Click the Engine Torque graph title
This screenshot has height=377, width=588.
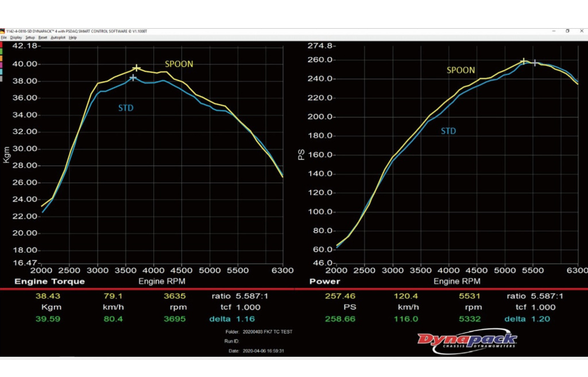49,282
